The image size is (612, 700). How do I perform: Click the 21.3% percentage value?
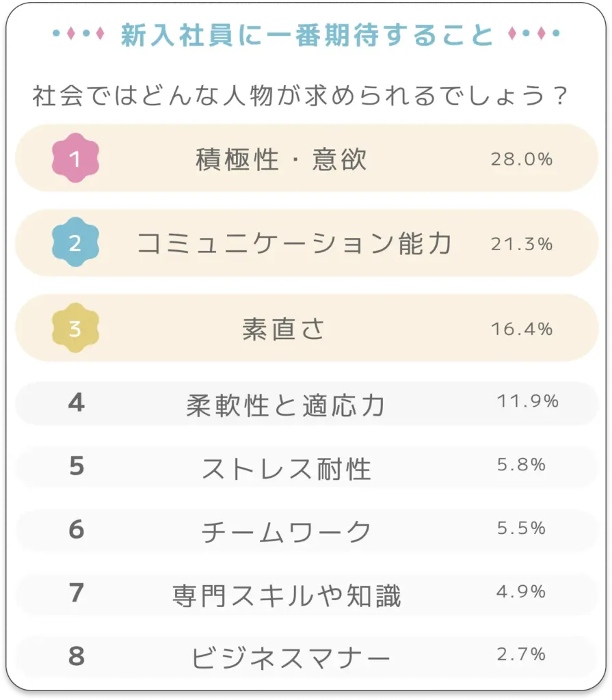click(522, 244)
